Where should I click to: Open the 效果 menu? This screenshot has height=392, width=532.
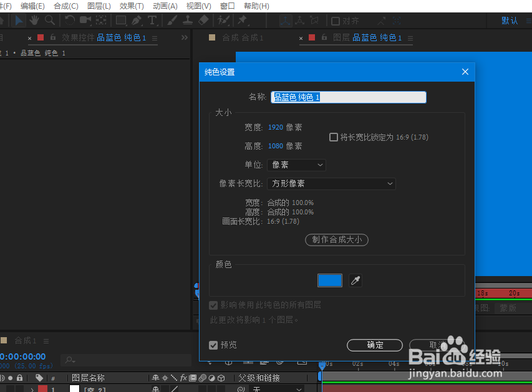(x=132, y=6)
